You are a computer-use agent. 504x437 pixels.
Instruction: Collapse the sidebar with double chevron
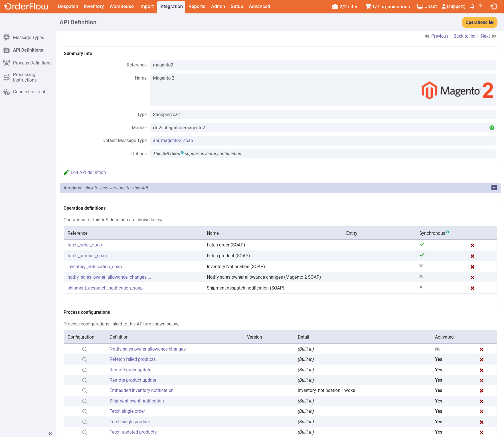coord(50,433)
